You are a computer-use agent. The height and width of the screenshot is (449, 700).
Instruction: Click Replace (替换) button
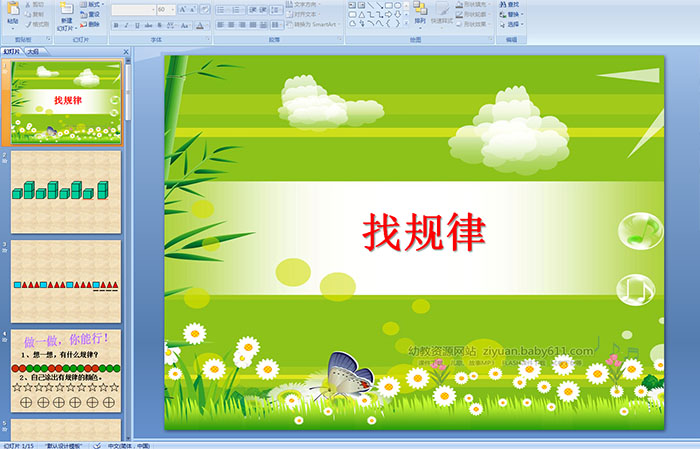[511, 14]
